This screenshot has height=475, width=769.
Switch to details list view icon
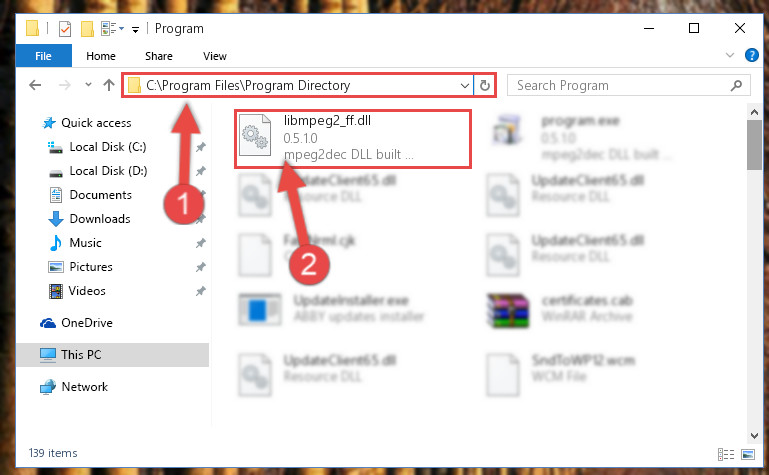tap(726, 454)
